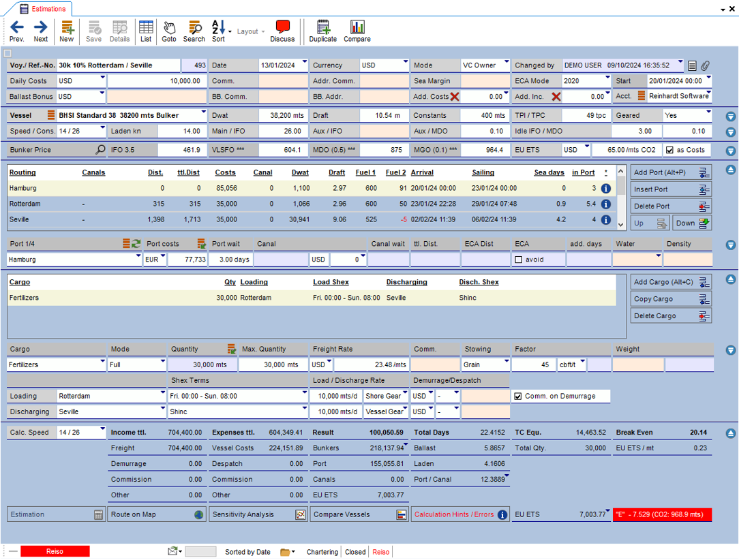The width and height of the screenshot is (739, 560).
Task: Open Speed / Cons. 14 / 26 dropdown
Action: coord(102,127)
